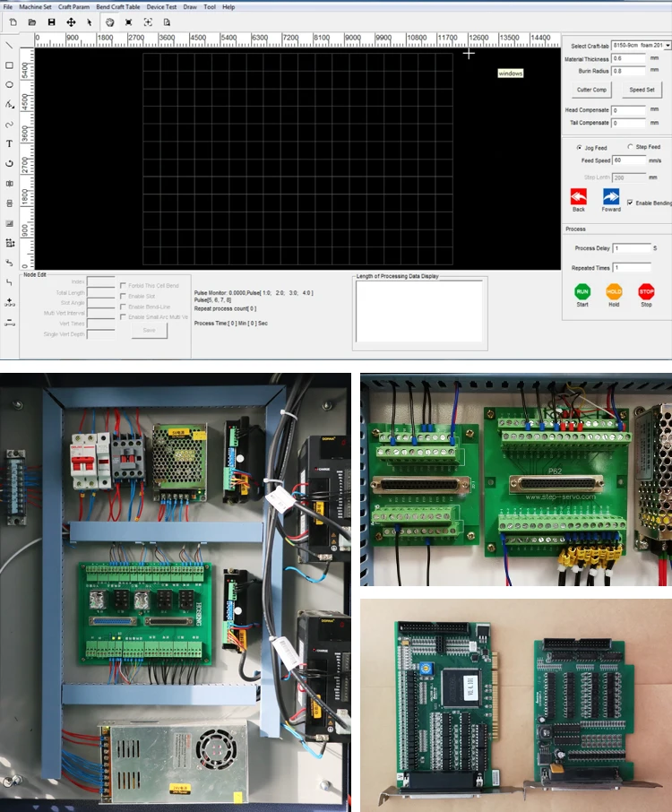Click the New file toolbar icon
The image size is (672, 812).
click(x=13, y=22)
